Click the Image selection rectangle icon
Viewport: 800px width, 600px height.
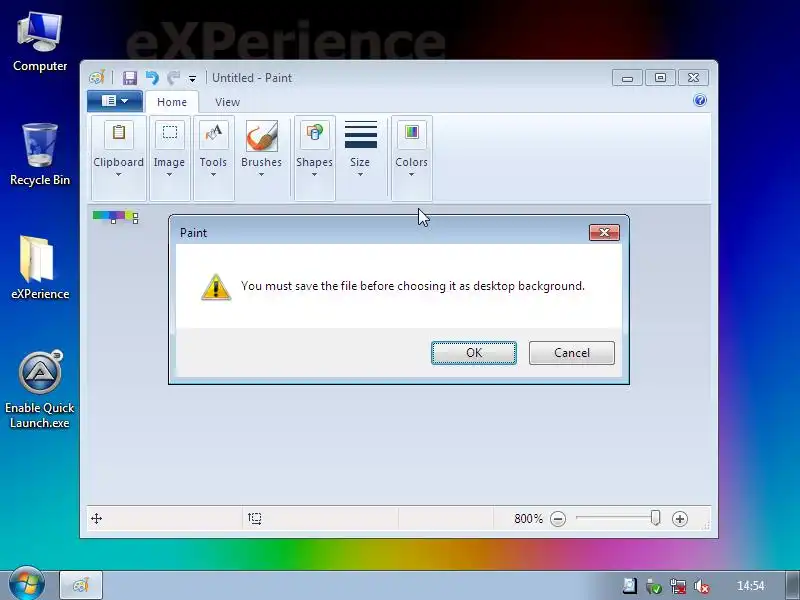(169, 134)
